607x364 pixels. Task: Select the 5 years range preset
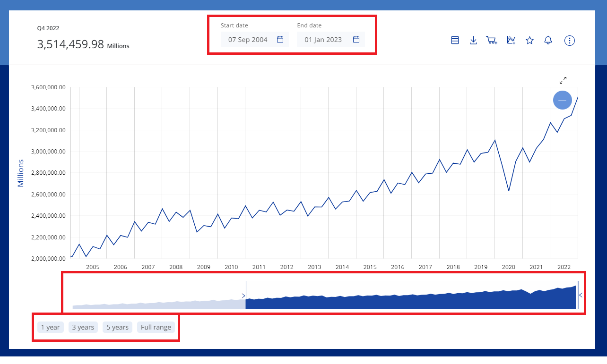pyautogui.click(x=117, y=327)
